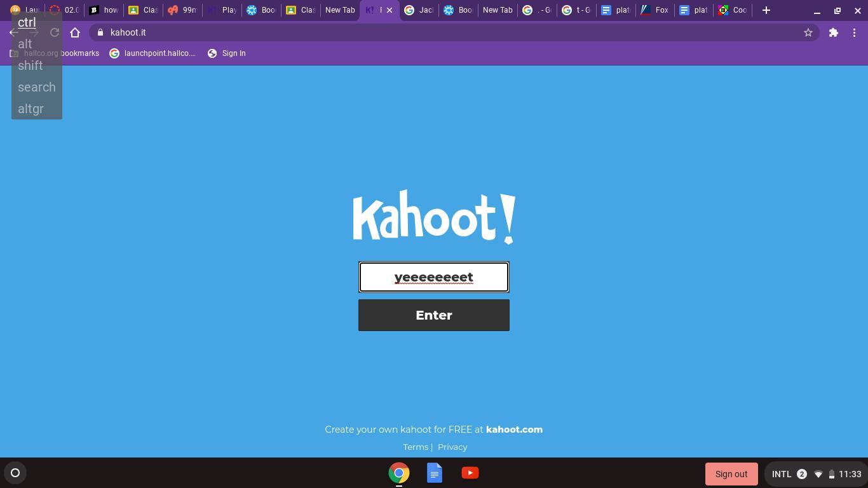Bookmark this page with the star icon
The height and width of the screenshot is (488, 868).
point(808,32)
